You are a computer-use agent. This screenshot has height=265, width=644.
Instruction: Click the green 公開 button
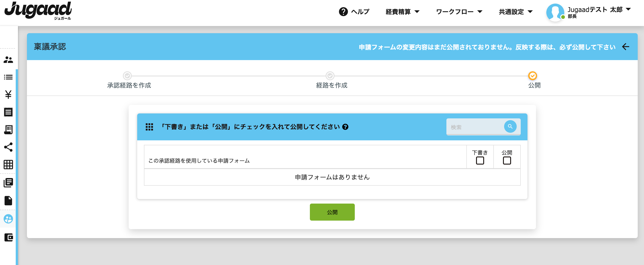(332, 212)
